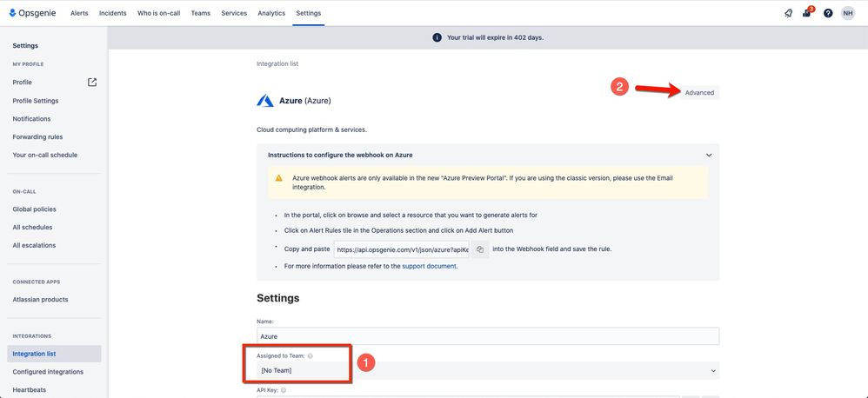Open the support document link

(429, 266)
